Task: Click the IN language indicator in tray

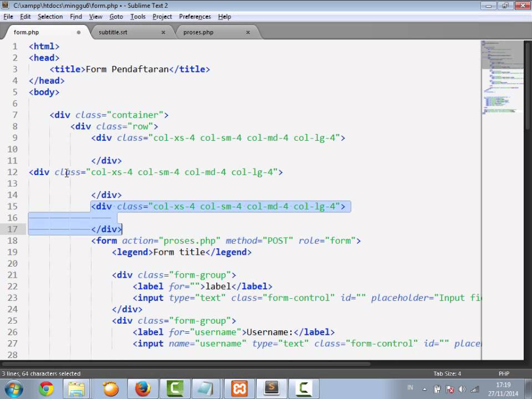Action: click(x=410, y=387)
